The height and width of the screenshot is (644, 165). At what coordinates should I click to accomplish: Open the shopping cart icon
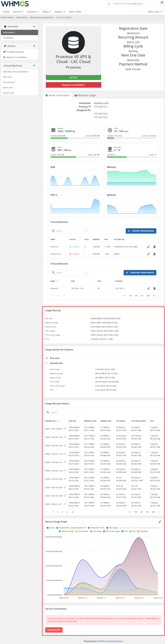160,4
